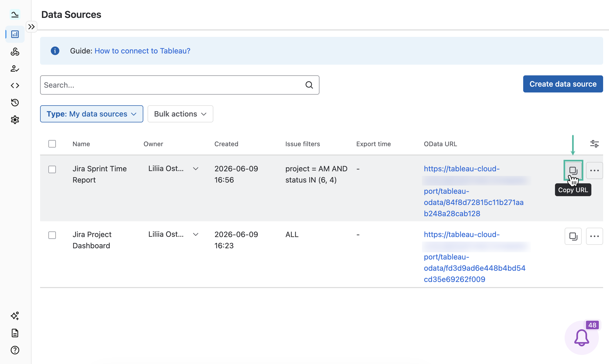Viewport: 609px width, 364px height.
Task: Click the Data Sources page title
Action: point(71,14)
